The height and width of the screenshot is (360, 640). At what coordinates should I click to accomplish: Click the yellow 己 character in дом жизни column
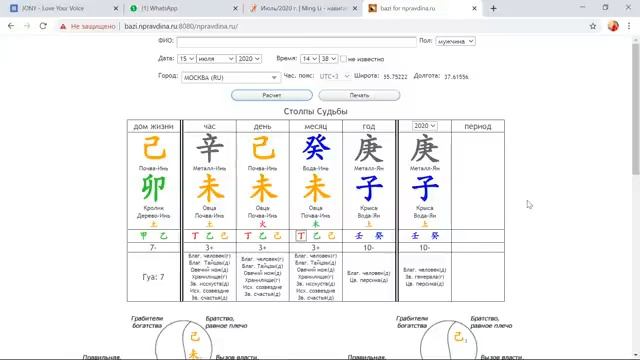[x=154, y=148]
